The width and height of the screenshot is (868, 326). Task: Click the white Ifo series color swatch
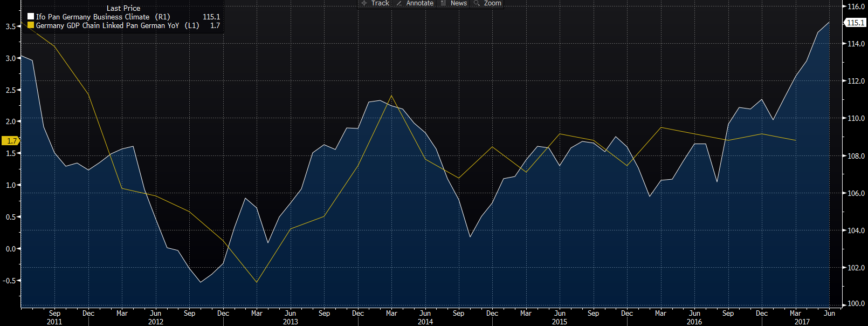(x=31, y=17)
